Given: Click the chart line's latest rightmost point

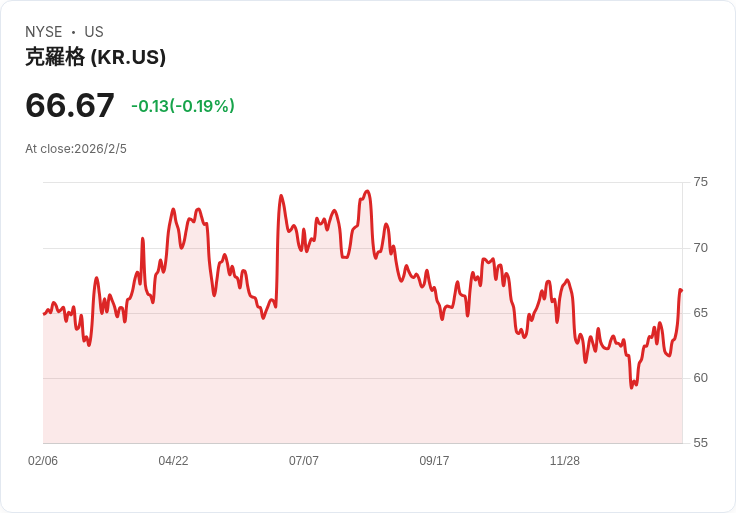Looking at the screenshot, I should click(x=681, y=290).
